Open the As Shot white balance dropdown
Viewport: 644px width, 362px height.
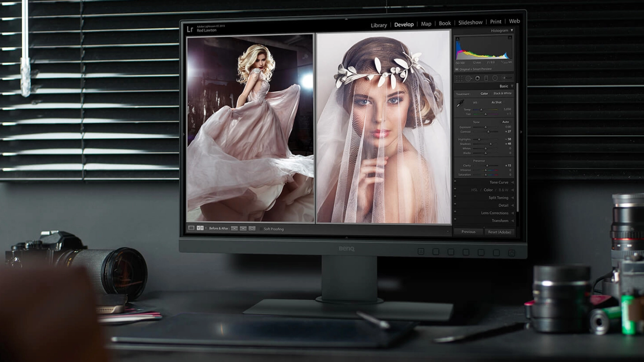(496, 103)
